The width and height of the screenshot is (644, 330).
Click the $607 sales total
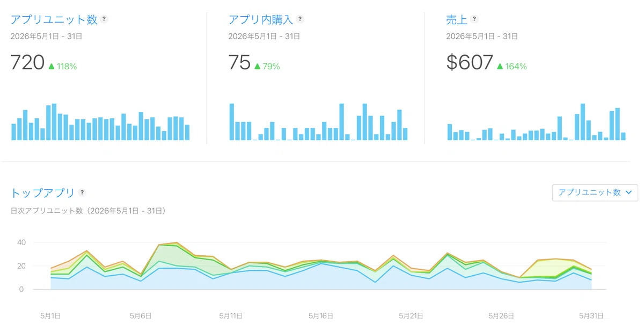pos(470,62)
